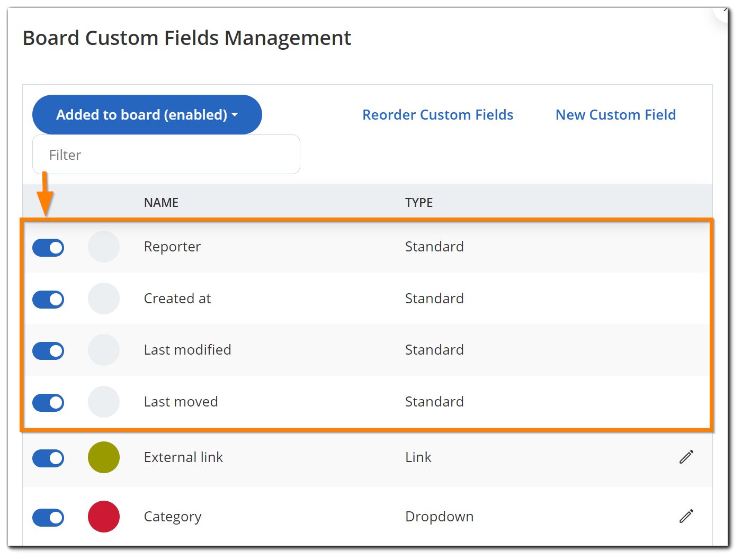
Task: Click the New Custom Field link
Action: 615,115
